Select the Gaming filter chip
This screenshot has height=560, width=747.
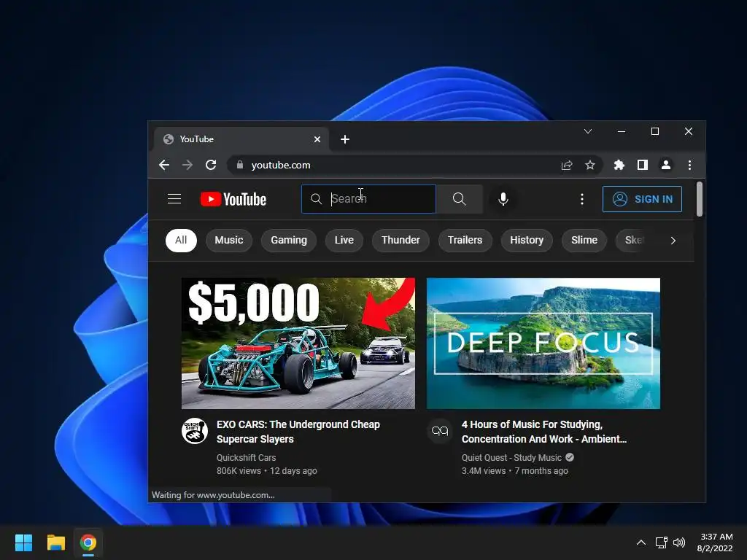(289, 240)
